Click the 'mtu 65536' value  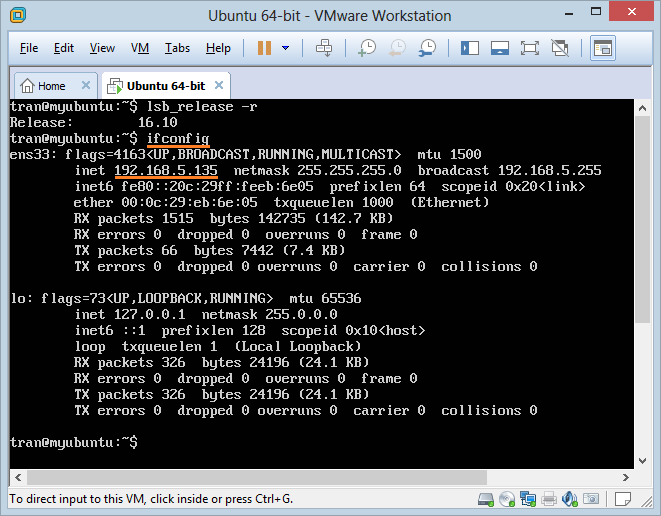tap(325, 298)
